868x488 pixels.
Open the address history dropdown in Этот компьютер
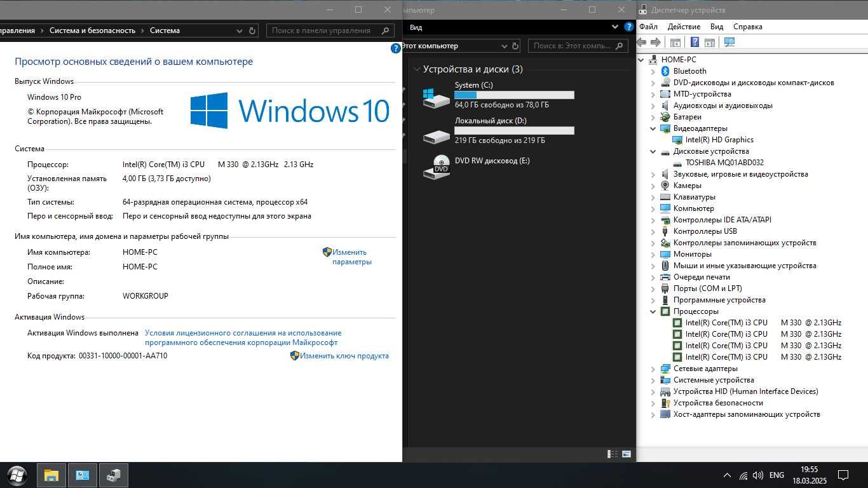point(505,46)
